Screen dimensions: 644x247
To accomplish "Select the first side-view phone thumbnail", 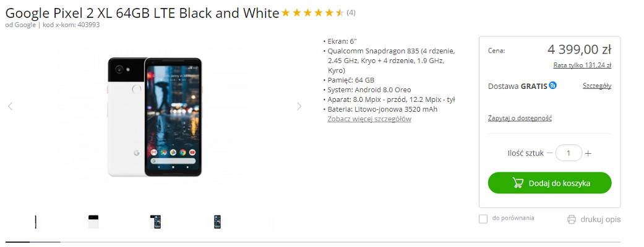I will [36, 222].
